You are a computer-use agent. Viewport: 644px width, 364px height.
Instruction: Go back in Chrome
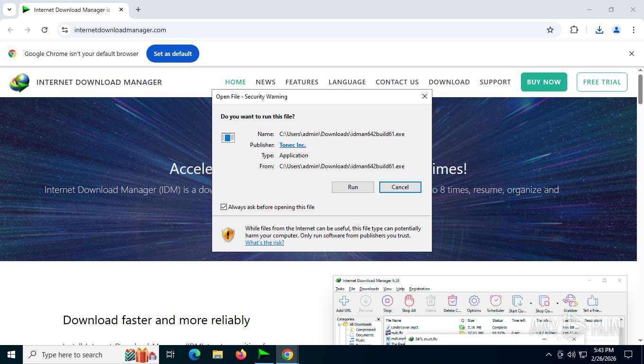coord(10,30)
